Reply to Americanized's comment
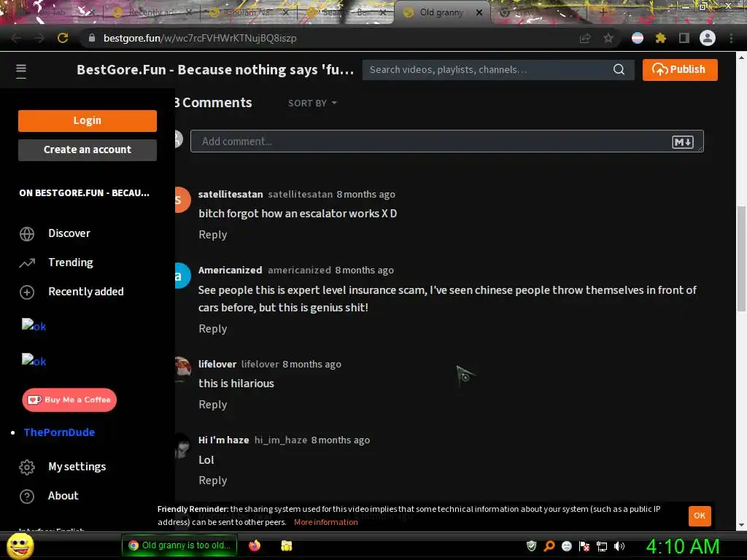 [212, 329]
